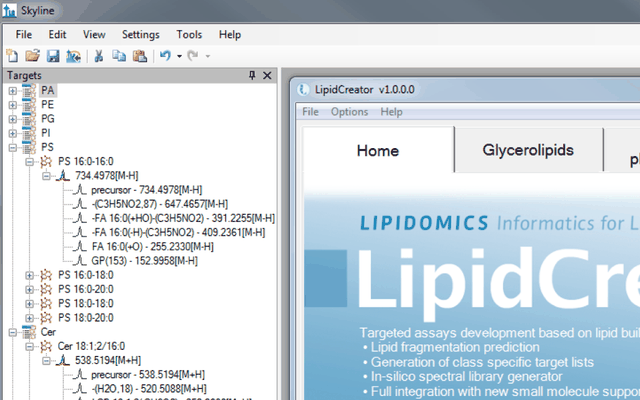
Task: Select the PA list in Targets
Action: click(48, 90)
